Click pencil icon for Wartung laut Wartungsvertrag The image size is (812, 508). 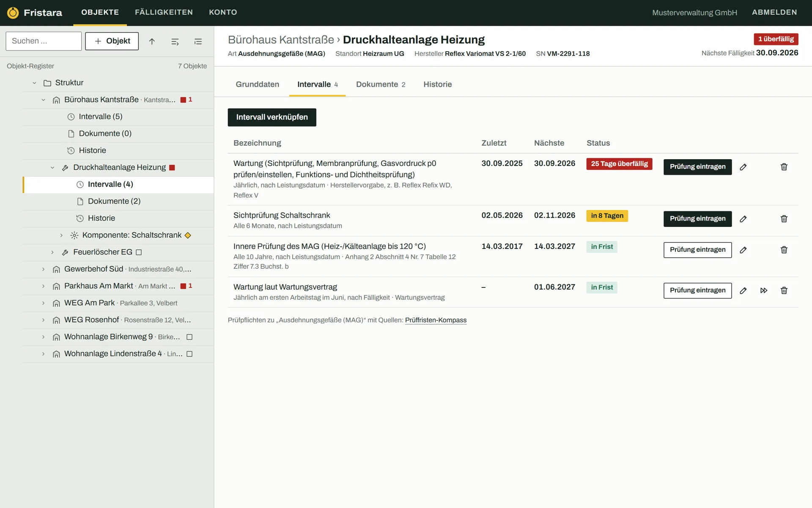coord(743,290)
